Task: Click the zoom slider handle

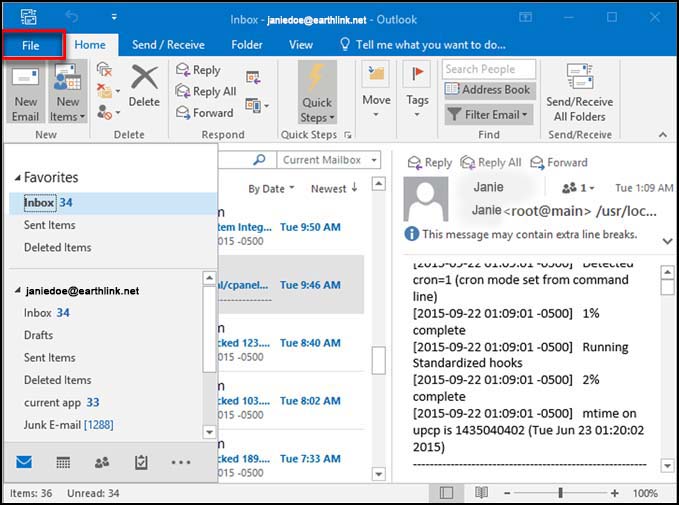Action: pos(560,493)
